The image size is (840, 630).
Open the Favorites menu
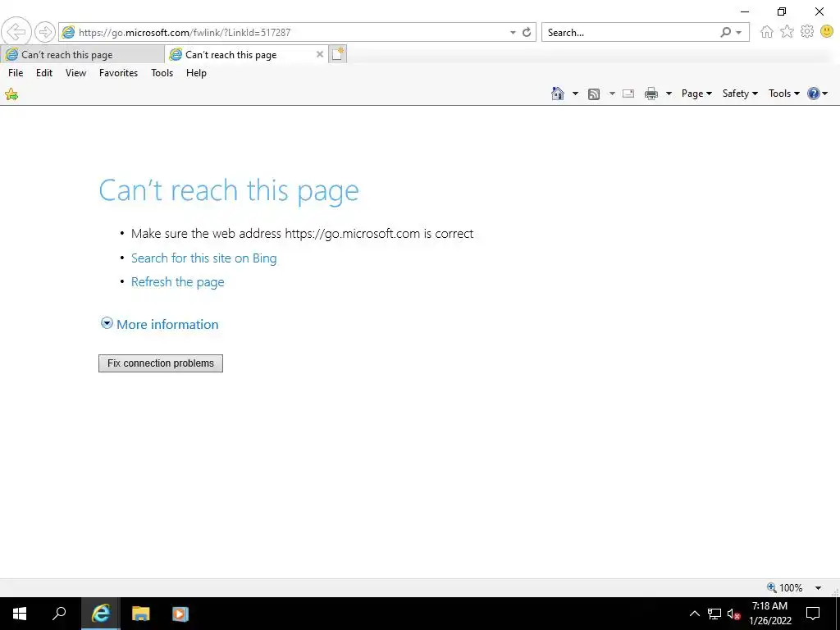point(118,73)
